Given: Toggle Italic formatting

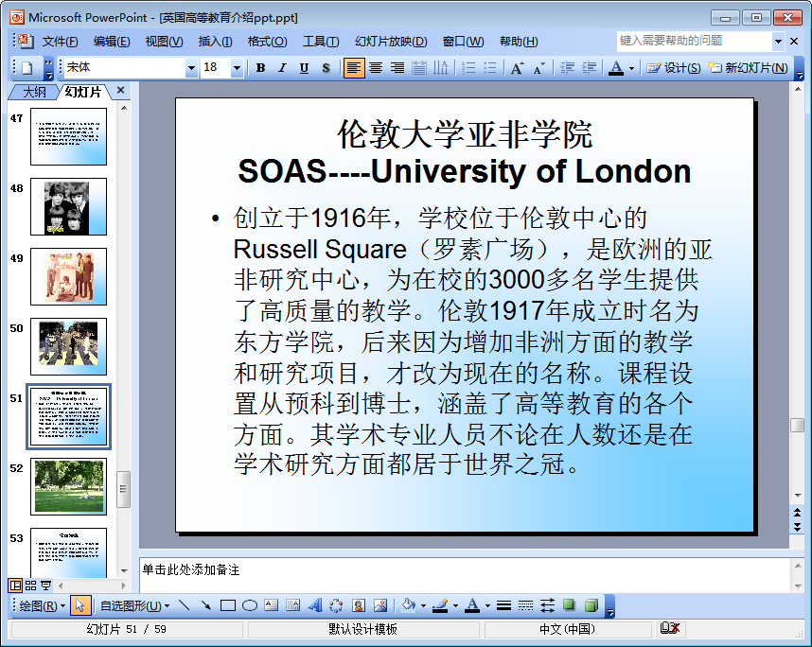Looking at the screenshot, I should coord(282,68).
